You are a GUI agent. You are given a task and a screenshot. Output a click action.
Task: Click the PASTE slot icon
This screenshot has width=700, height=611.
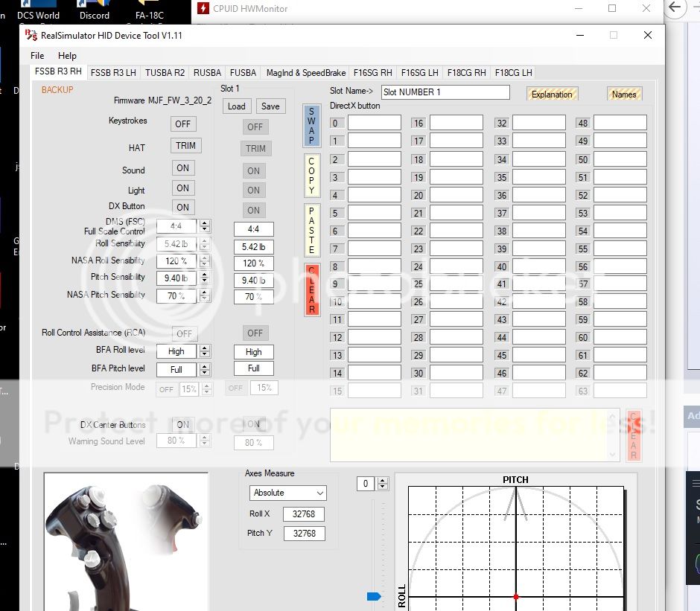tap(311, 228)
